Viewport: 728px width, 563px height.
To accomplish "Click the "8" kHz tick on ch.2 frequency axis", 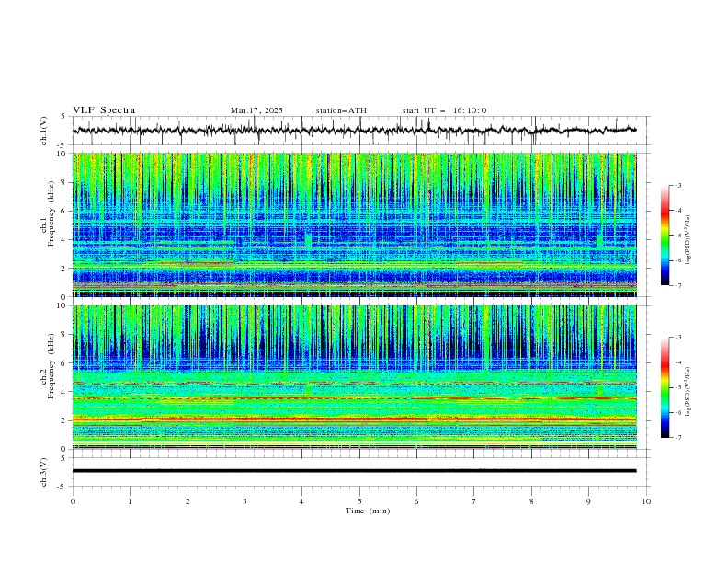I will coord(64,335).
